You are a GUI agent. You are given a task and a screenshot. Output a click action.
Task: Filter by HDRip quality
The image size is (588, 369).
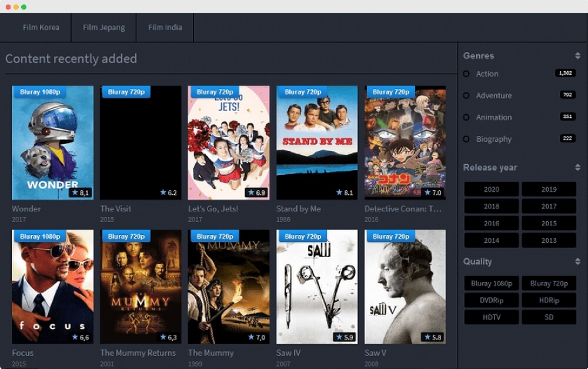[x=549, y=300]
